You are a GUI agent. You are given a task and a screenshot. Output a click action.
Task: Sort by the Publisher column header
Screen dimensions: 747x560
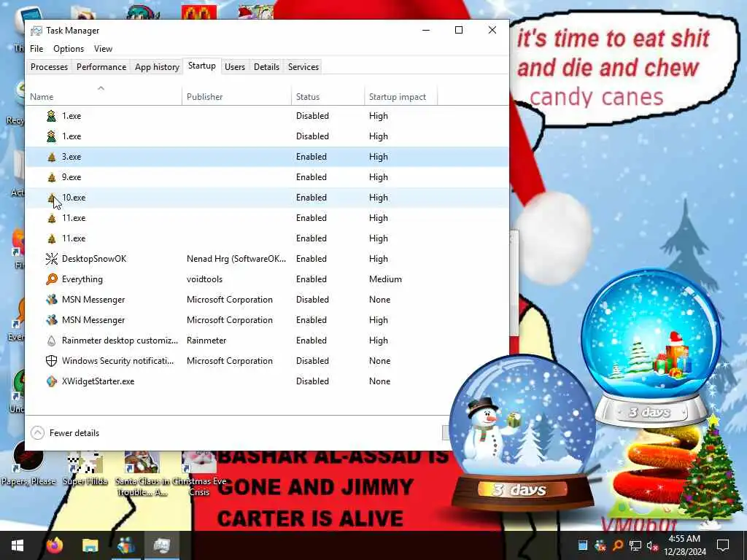[236, 97]
